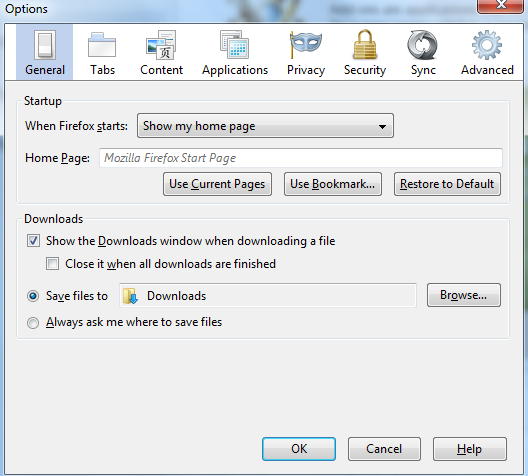Screen dimensions: 528x476
Task: Open the Sync arrows icon
Action: 422,45
